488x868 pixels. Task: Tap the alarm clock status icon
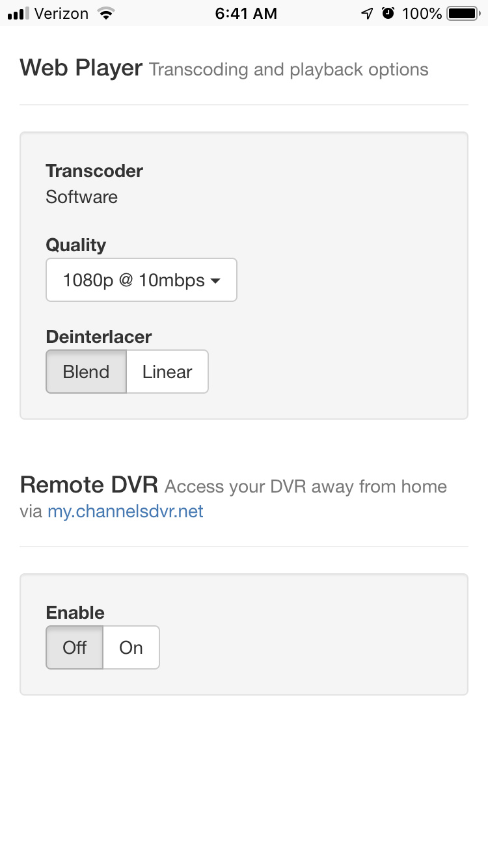pyautogui.click(x=388, y=13)
